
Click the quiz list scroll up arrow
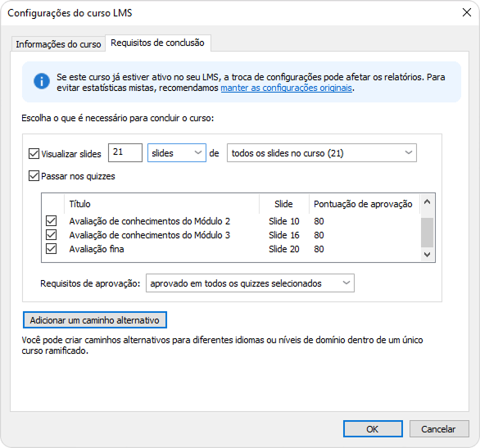pyautogui.click(x=427, y=202)
